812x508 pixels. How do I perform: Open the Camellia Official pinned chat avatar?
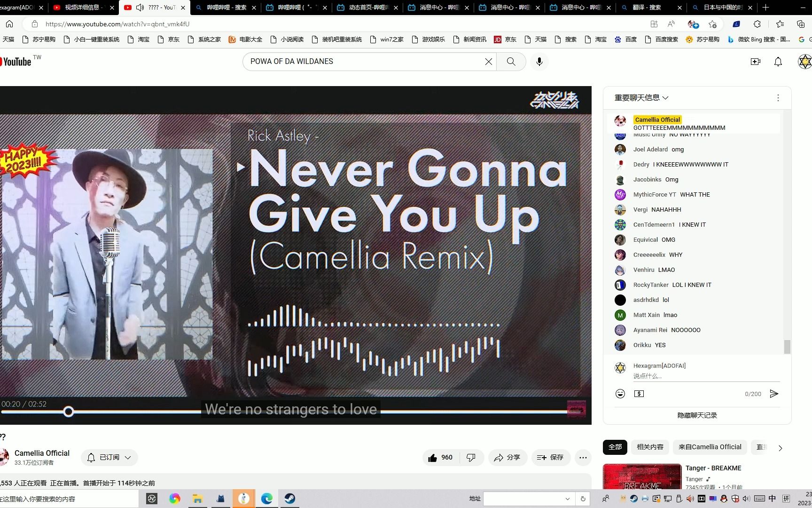point(620,121)
